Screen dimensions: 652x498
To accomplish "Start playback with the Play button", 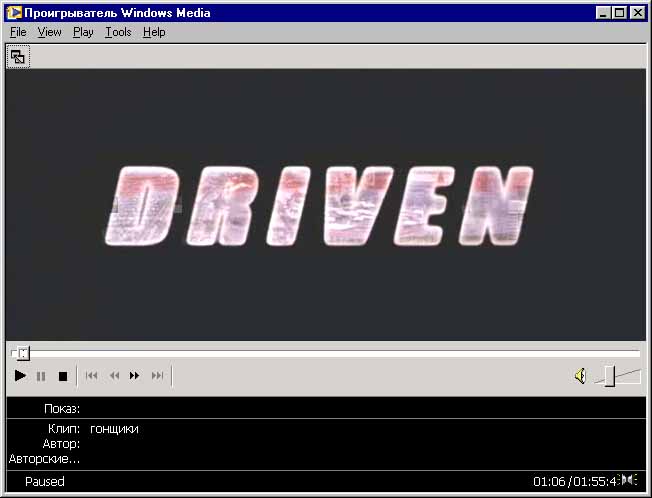I will [x=20, y=376].
